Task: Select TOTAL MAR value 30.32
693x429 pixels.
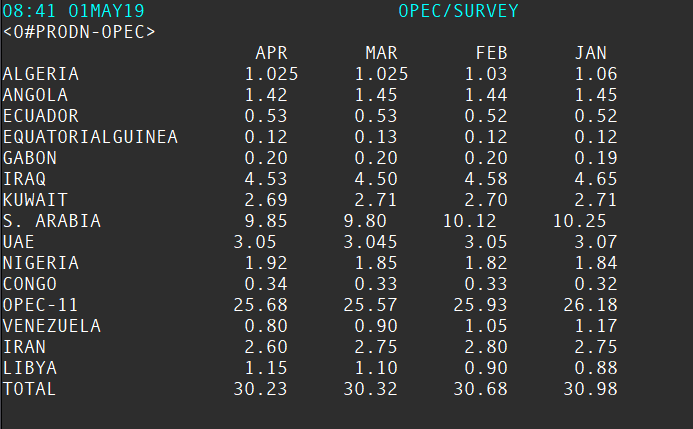Action: pyautogui.click(x=371, y=389)
